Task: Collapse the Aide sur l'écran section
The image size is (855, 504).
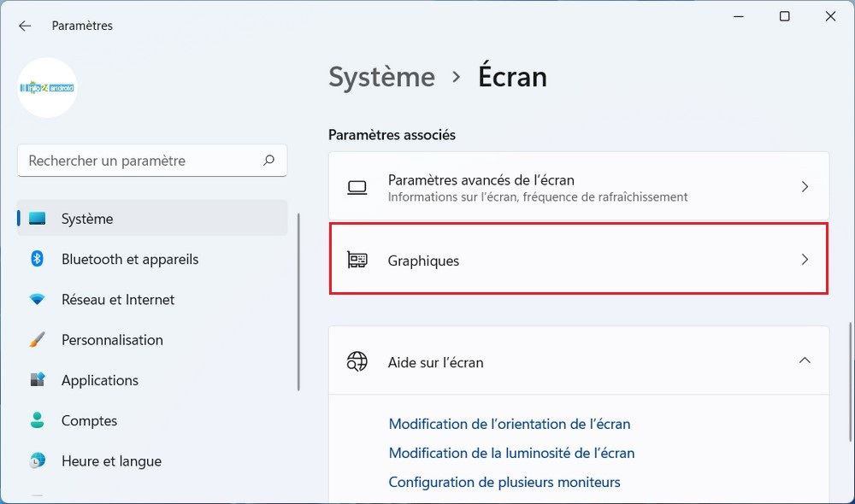Action: 804,361
